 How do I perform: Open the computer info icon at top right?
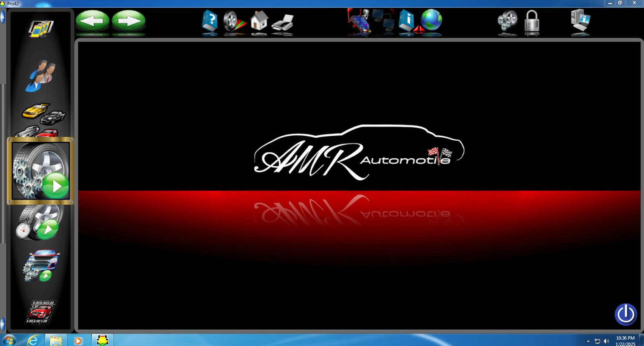[580, 21]
